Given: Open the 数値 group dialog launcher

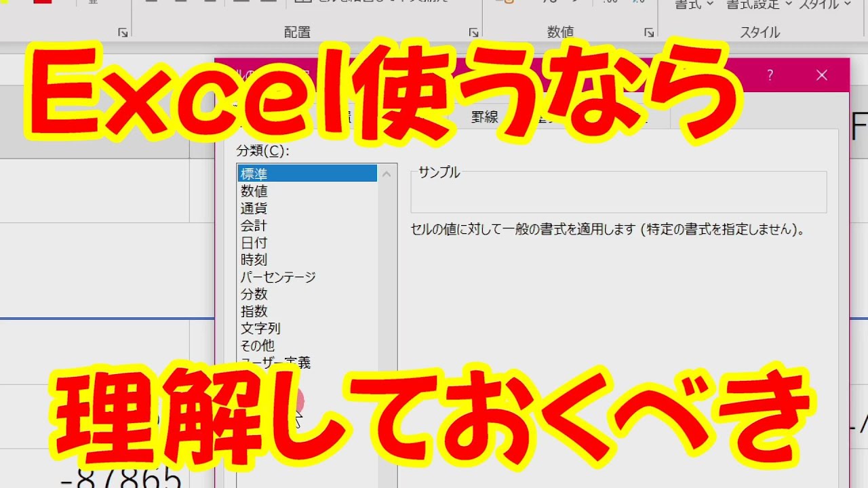Looking at the screenshot, I should (x=649, y=33).
